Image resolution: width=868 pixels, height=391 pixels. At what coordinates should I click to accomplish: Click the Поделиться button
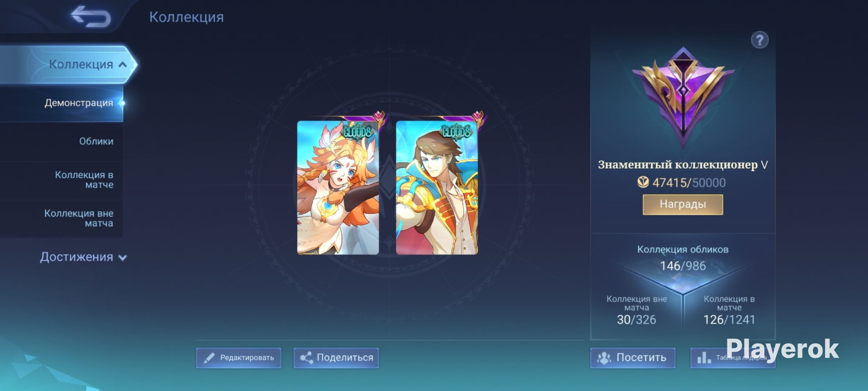click(336, 358)
